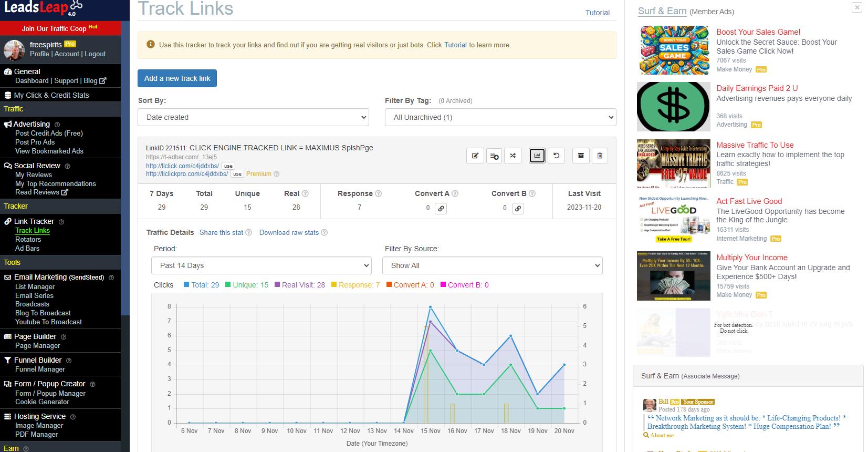Click the Massive Traffic To Use ad title
The width and height of the screenshot is (868, 452).
[x=755, y=145]
